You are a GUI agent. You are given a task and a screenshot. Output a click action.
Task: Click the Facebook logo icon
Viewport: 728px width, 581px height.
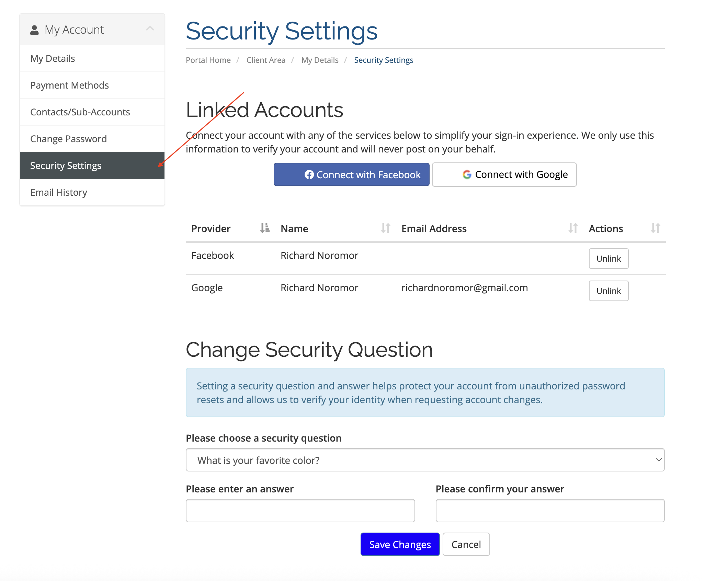pos(309,175)
